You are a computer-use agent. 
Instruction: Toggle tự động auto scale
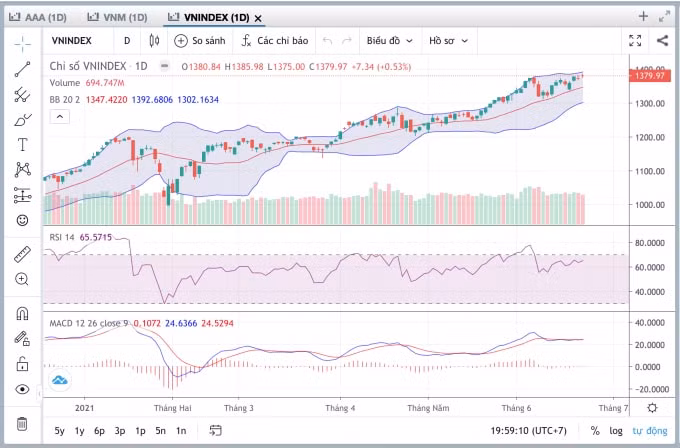pos(650,431)
